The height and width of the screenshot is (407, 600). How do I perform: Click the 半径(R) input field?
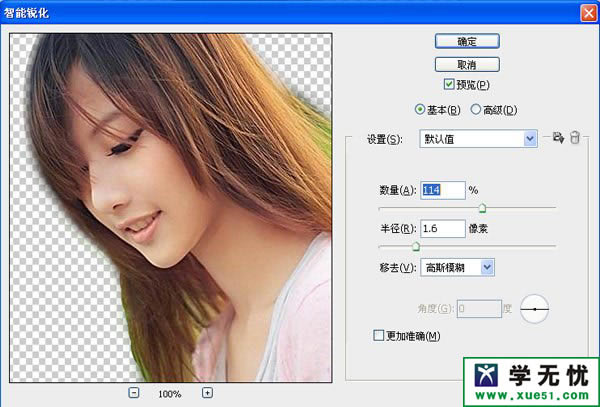(x=443, y=229)
